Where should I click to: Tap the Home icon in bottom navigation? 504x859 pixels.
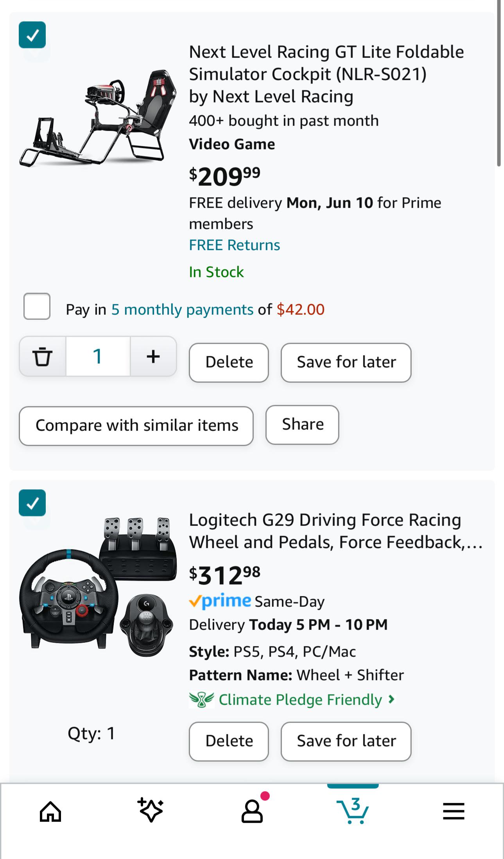pyautogui.click(x=50, y=811)
